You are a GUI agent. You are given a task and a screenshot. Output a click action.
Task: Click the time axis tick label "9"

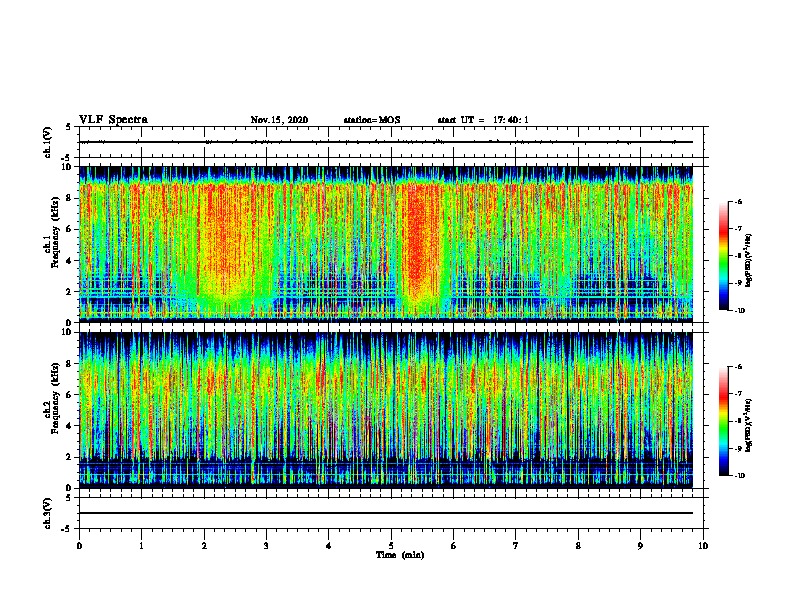[640, 546]
